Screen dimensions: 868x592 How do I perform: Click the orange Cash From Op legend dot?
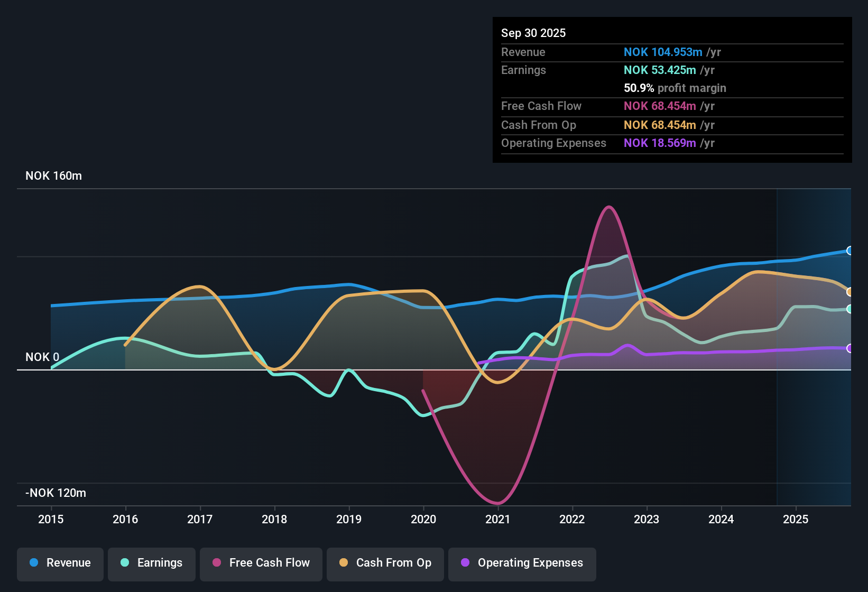(x=343, y=563)
